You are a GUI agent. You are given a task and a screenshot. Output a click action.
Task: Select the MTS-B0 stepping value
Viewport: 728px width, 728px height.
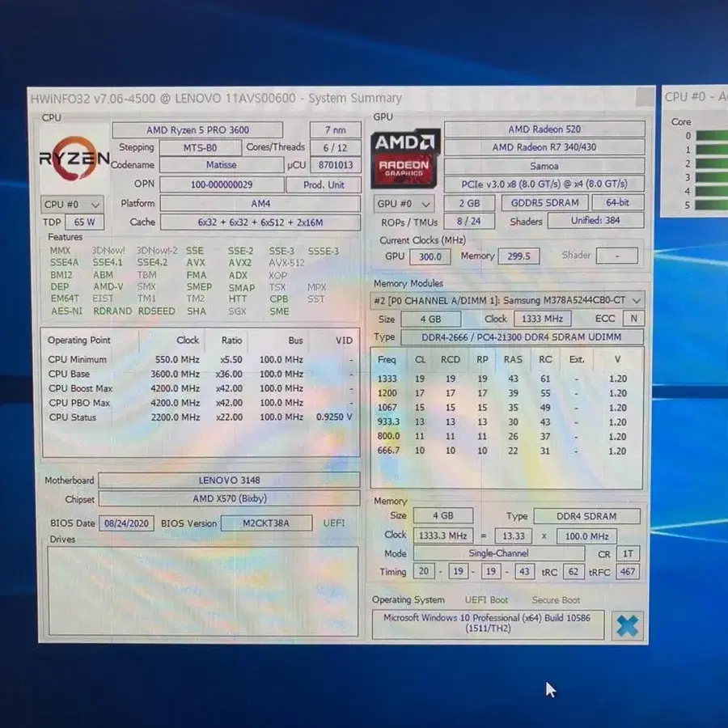pyautogui.click(x=200, y=148)
